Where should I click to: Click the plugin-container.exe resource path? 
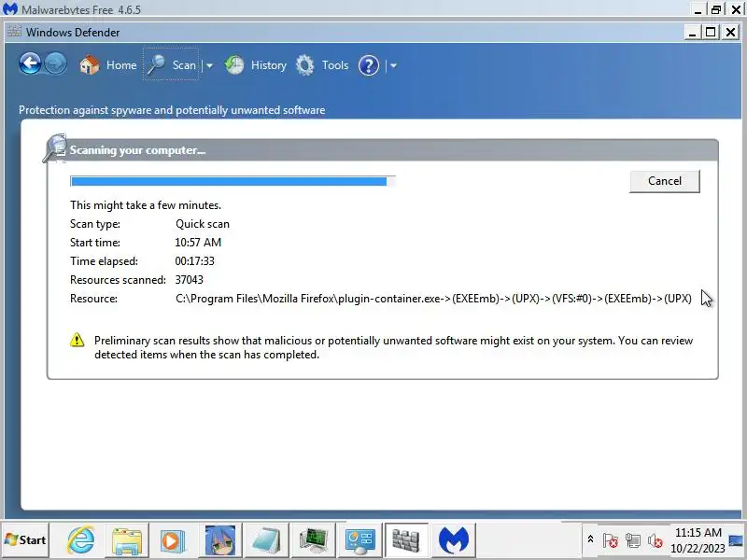coord(433,299)
